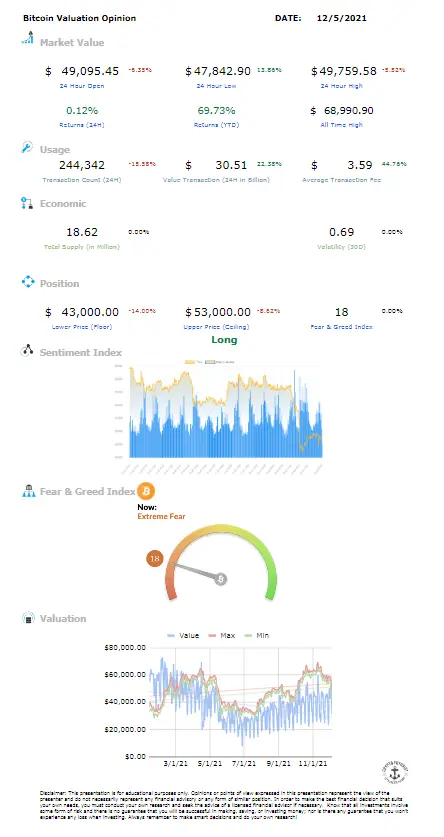The height and width of the screenshot is (837, 444).
Task: Click the Fear & Greed gauge arc
Action: point(221,561)
